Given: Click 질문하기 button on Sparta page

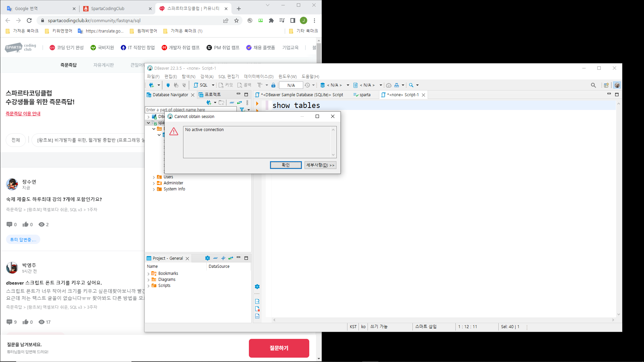Looking at the screenshot, I should pos(279,348).
